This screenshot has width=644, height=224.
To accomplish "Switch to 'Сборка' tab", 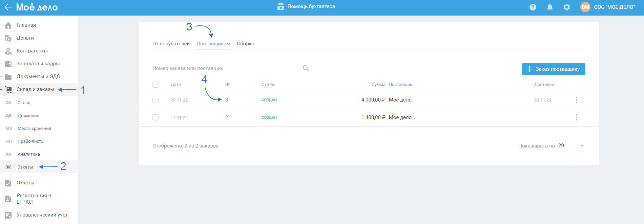I will pos(246,44).
